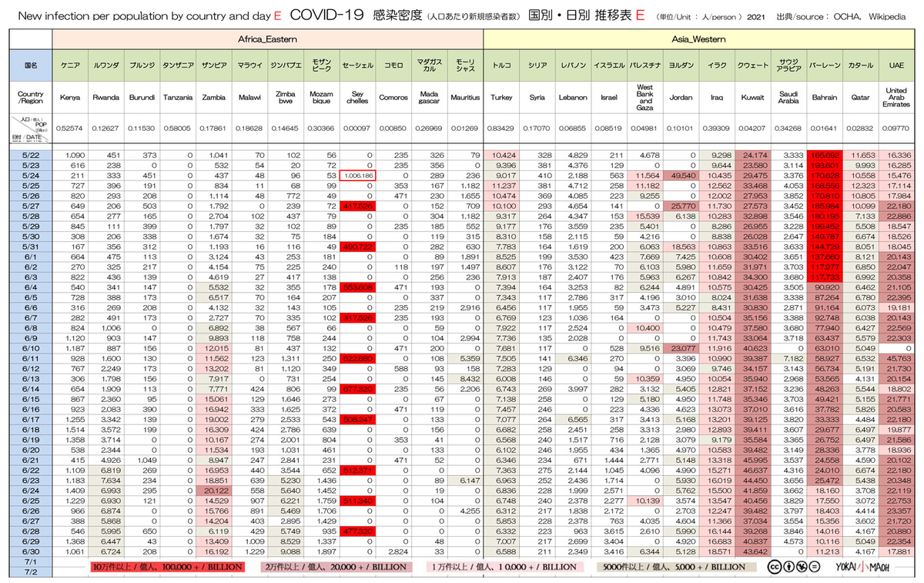Select the West Bank and Gaza header
Image resolution: width=924 pixels, height=583 pixels.
coord(645,97)
